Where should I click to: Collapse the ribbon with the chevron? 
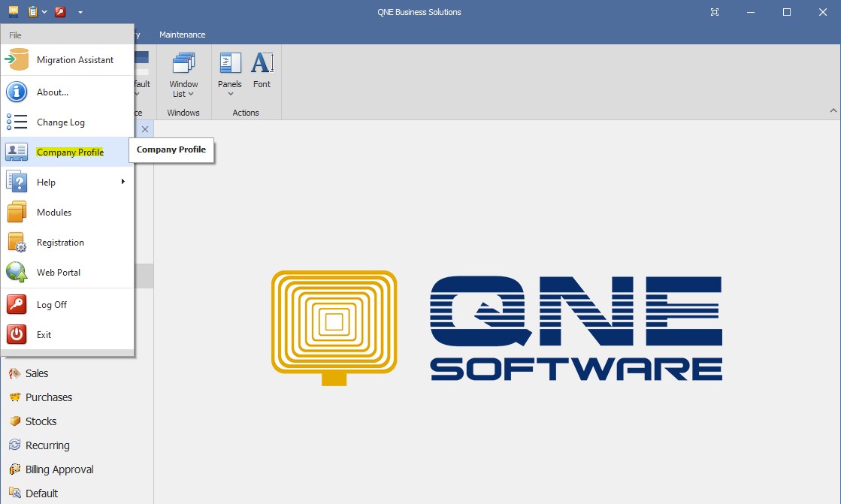coord(833,110)
